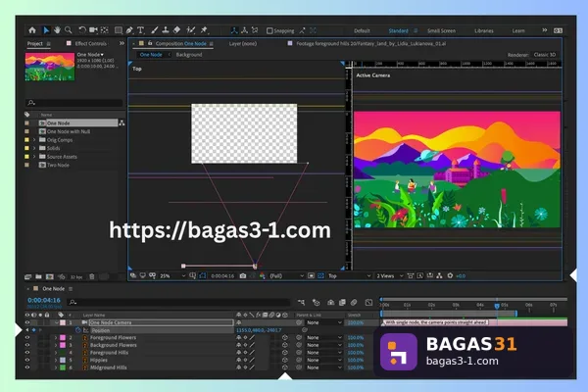588x392 pixels.
Task: Select the Zoom magnifier tool
Action: click(69, 30)
